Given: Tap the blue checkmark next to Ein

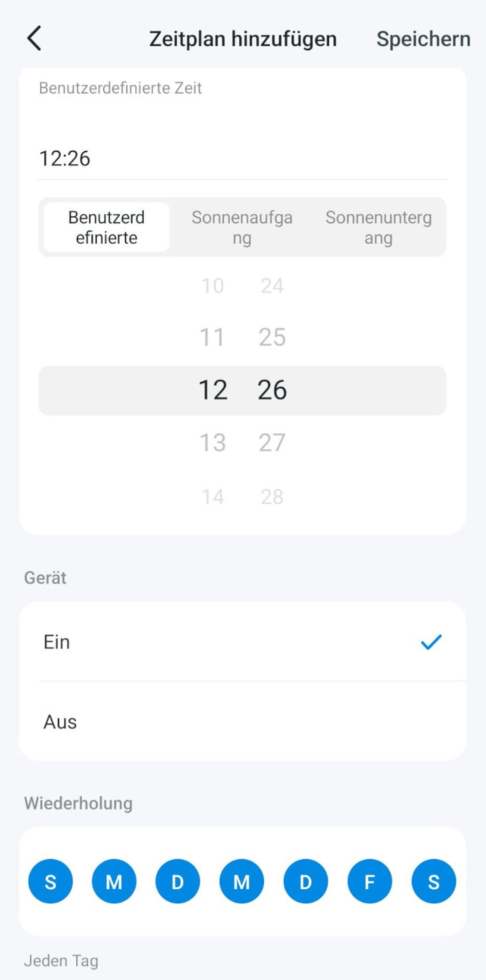Looking at the screenshot, I should point(431,642).
